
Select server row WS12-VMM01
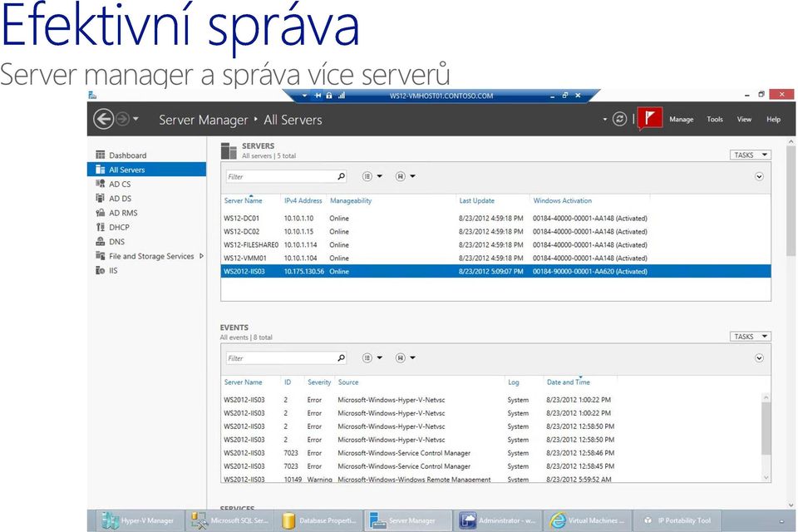495,259
